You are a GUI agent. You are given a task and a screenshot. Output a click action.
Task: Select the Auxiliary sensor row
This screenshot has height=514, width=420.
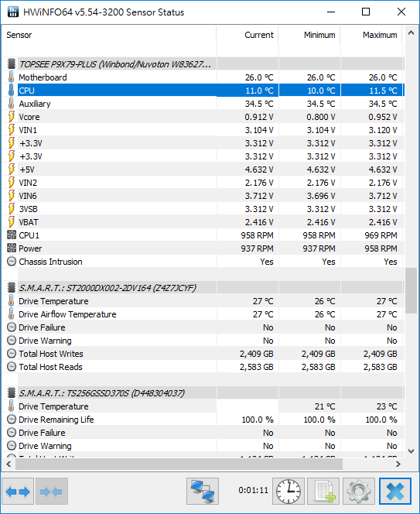tap(203, 104)
